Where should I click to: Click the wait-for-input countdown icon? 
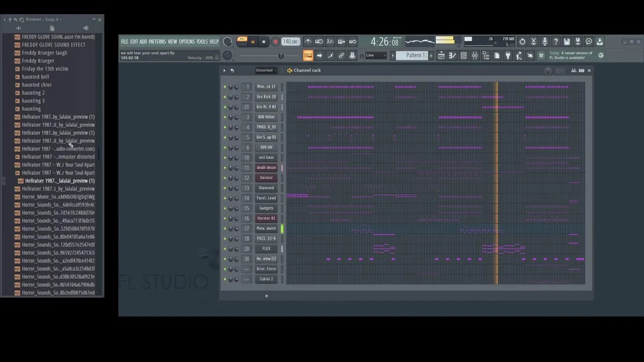click(319, 42)
